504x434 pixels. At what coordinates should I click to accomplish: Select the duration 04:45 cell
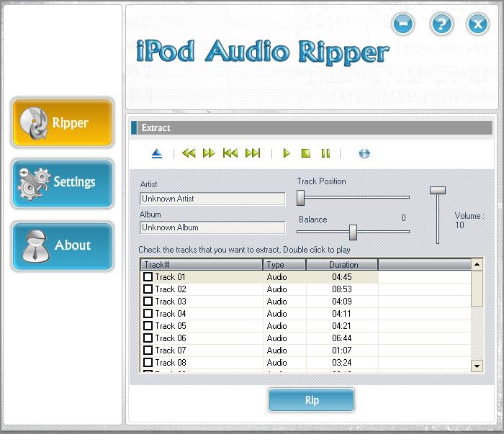(342, 277)
